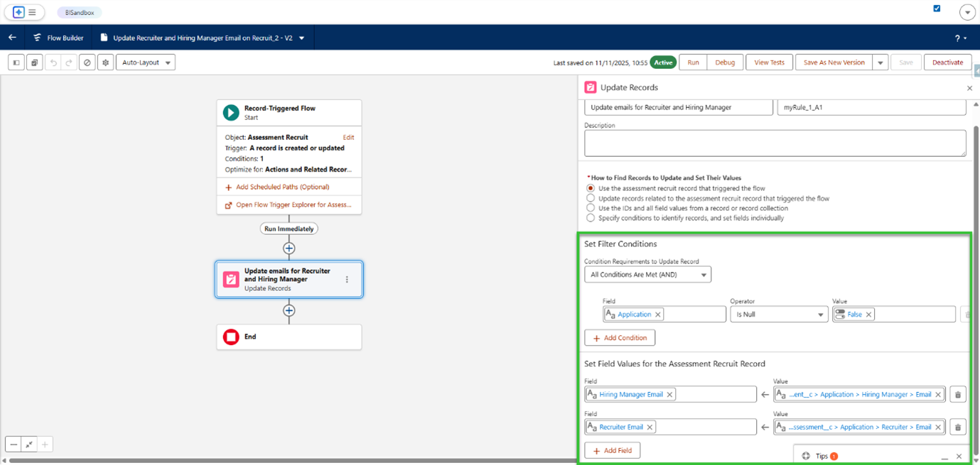Open the help question mark menu
Image resolution: width=980 pixels, height=465 pixels.
(960, 38)
